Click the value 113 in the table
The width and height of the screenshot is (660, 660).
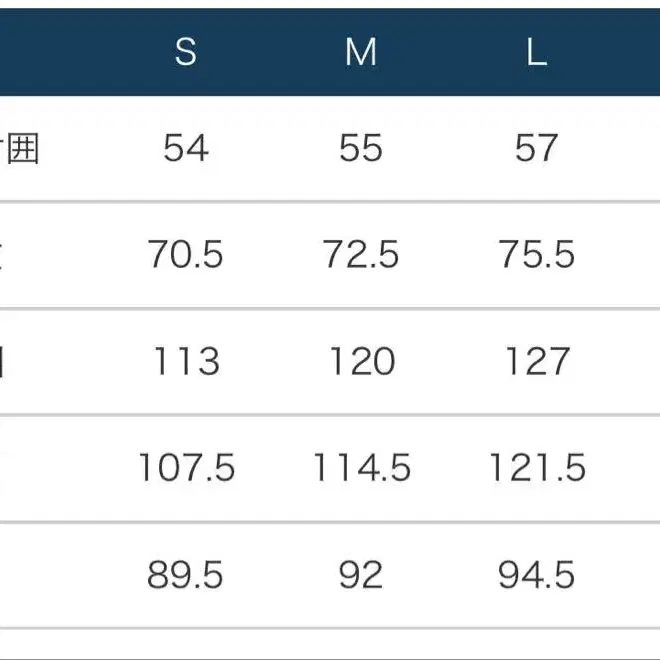coord(186,361)
